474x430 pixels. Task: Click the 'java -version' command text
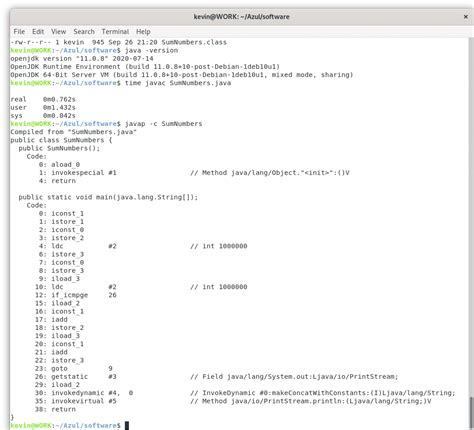[x=151, y=50]
